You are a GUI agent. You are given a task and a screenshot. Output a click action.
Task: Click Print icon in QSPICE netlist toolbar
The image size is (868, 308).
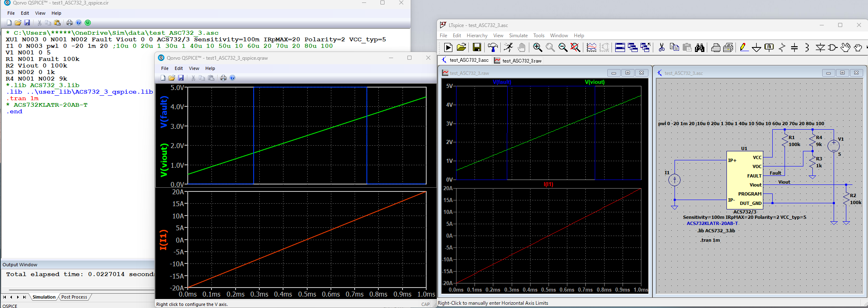click(x=70, y=23)
